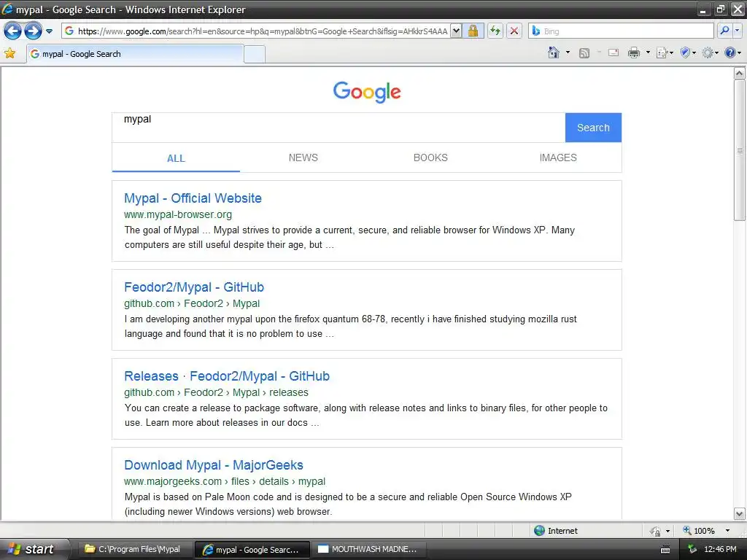Click the Print icon
The width and height of the screenshot is (747, 560).
[x=634, y=52]
